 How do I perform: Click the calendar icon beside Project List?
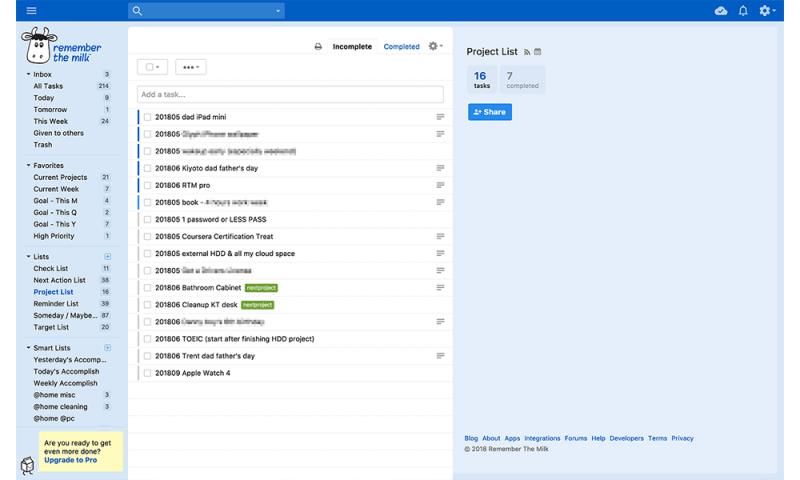point(538,51)
